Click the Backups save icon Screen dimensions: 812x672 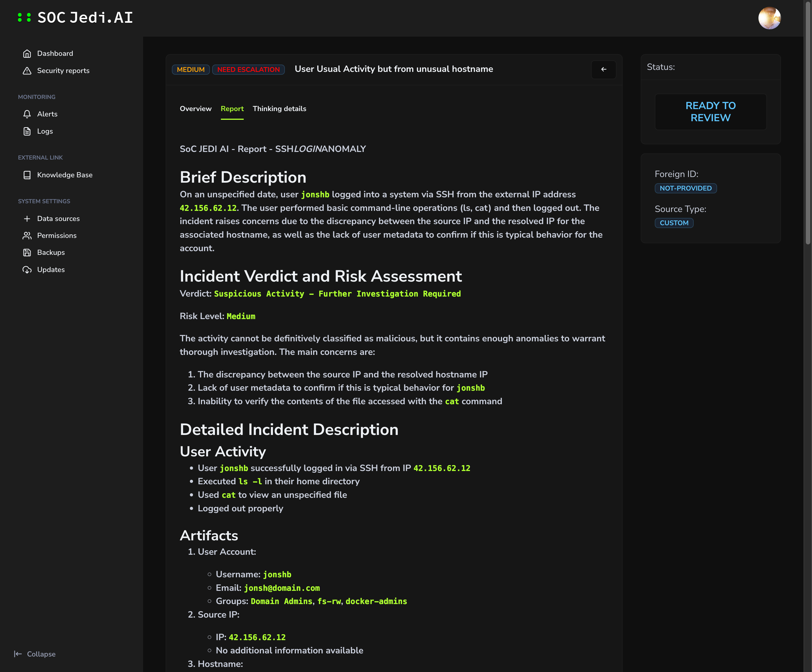tap(27, 253)
